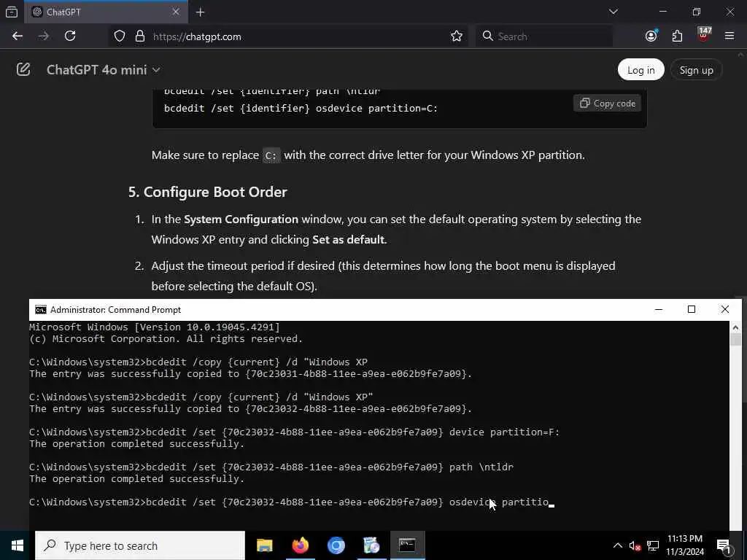This screenshot has height=560, width=747.
Task: Restore down the Firefox window
Action: click(x=697, y=12)
